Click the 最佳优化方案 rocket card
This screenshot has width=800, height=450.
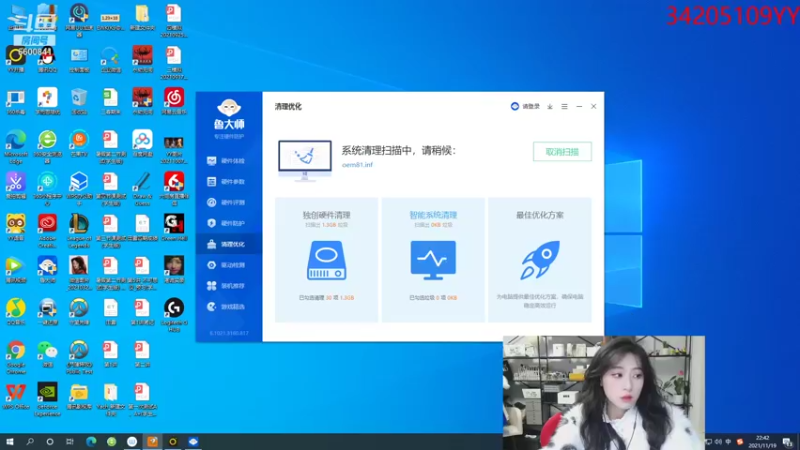(x=540, y=260)
